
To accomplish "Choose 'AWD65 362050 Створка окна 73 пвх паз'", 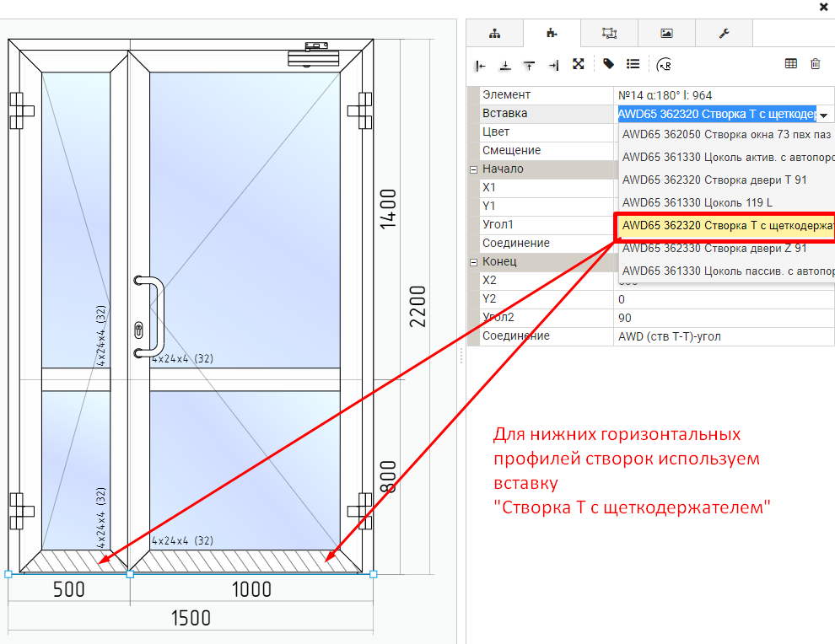I will (726, 135).
